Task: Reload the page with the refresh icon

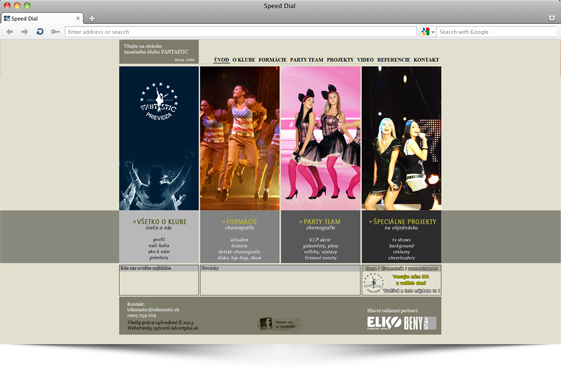Action: click(x=40, y=32)
